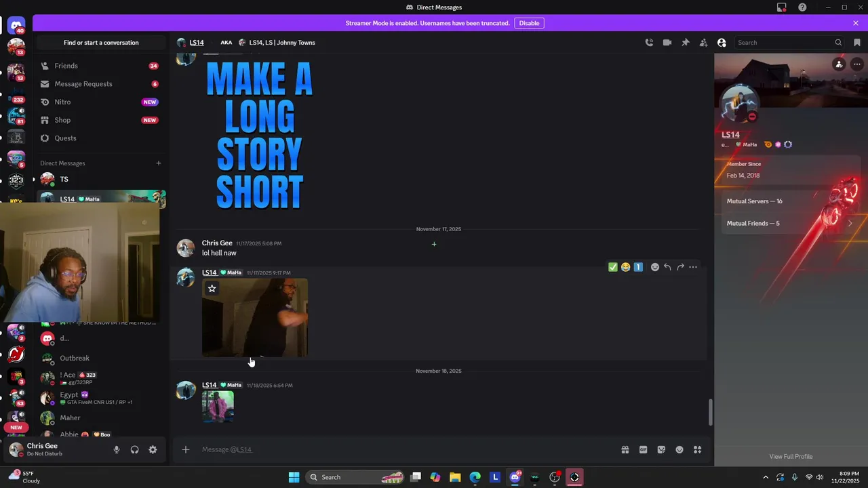Click friend status icon on profile banner
Image resolution: width=868 pixels, height=488 pixels.
839,64
